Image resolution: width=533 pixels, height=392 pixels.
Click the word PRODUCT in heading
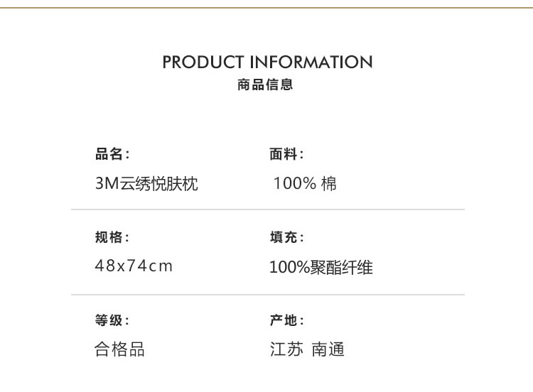203,62
